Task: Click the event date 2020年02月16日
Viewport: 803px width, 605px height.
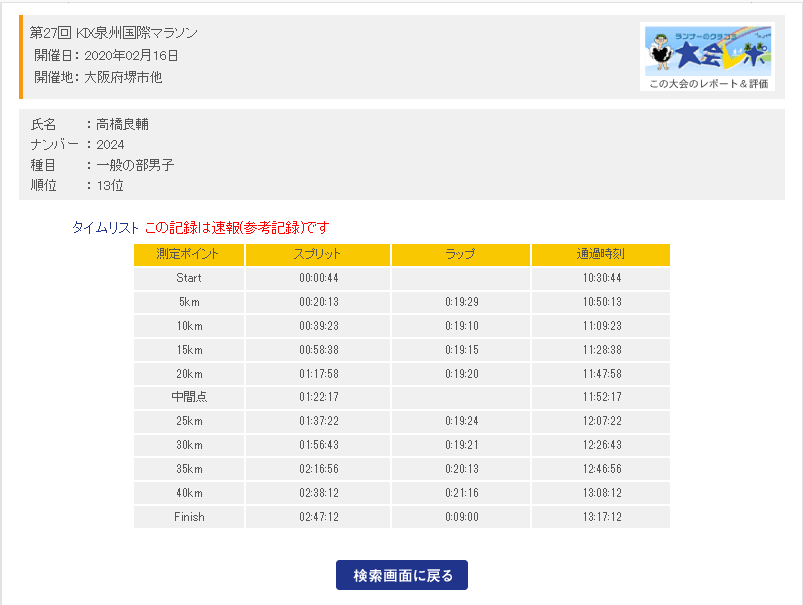Action: (132, 55)
